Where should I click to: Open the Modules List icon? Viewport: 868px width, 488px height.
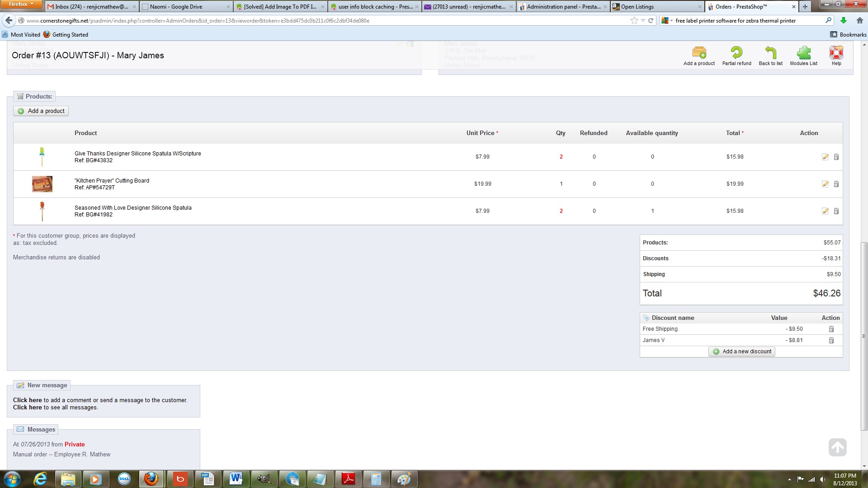pos(803,53)
